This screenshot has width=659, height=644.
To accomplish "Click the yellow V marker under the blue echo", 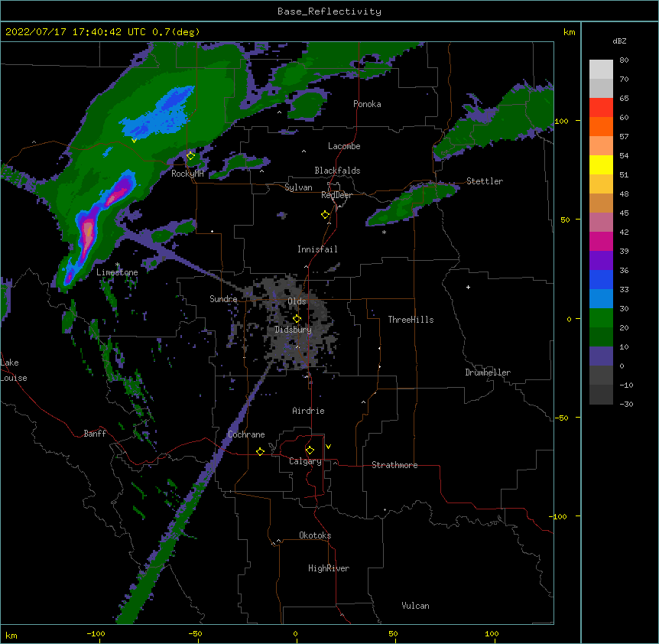I will tap(134, 141).
